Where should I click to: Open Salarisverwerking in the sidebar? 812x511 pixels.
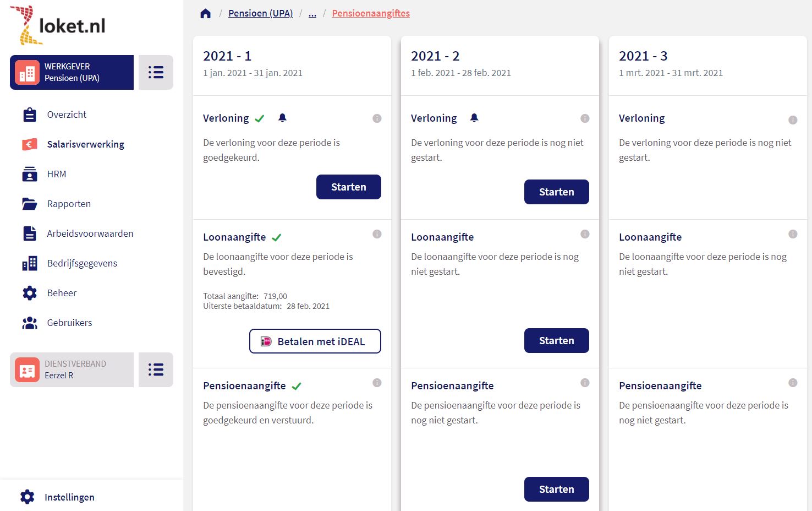(x=85, y=144)
